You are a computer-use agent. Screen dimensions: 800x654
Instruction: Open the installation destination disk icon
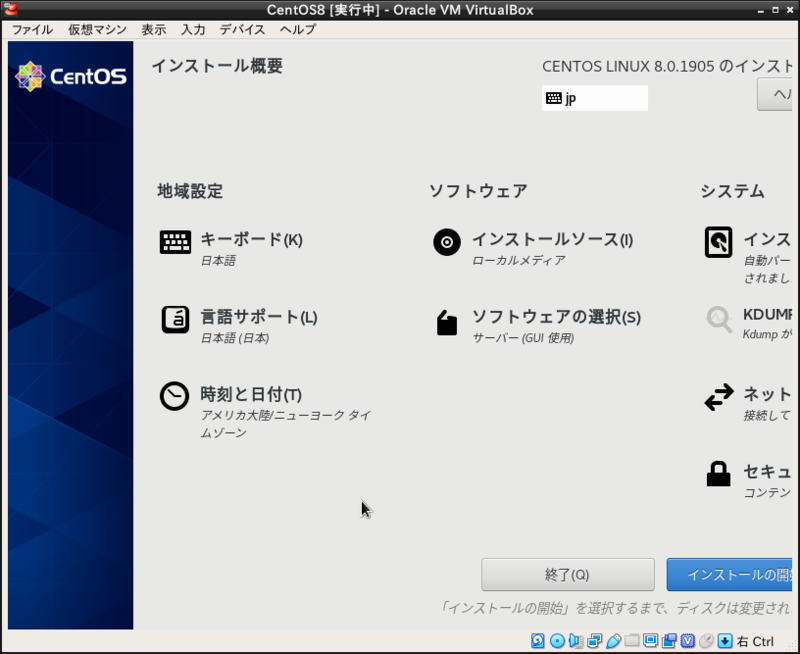[718, 242]
